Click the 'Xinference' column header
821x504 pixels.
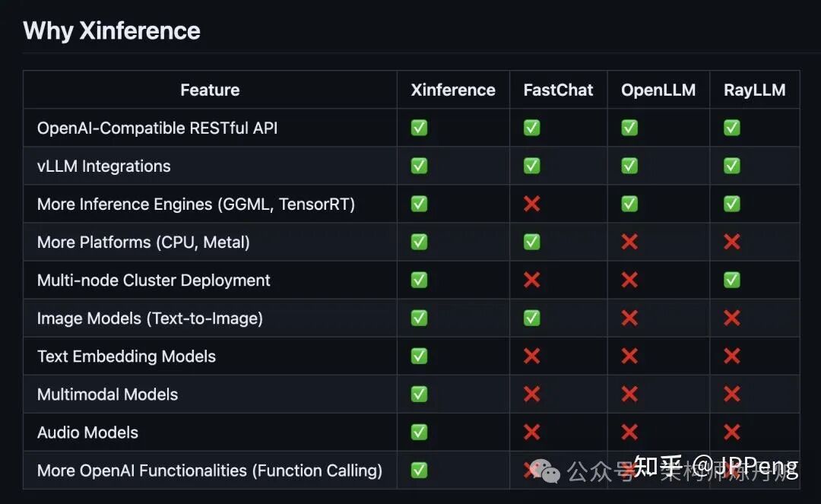coord(453,90)
